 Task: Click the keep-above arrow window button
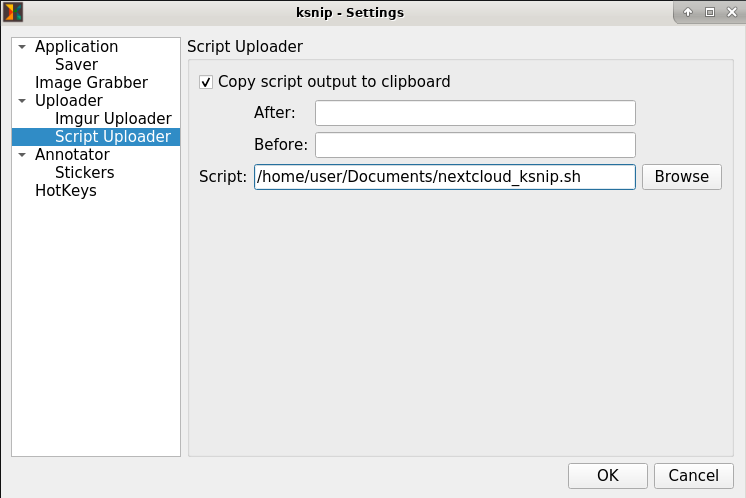[x=687, y=12]
